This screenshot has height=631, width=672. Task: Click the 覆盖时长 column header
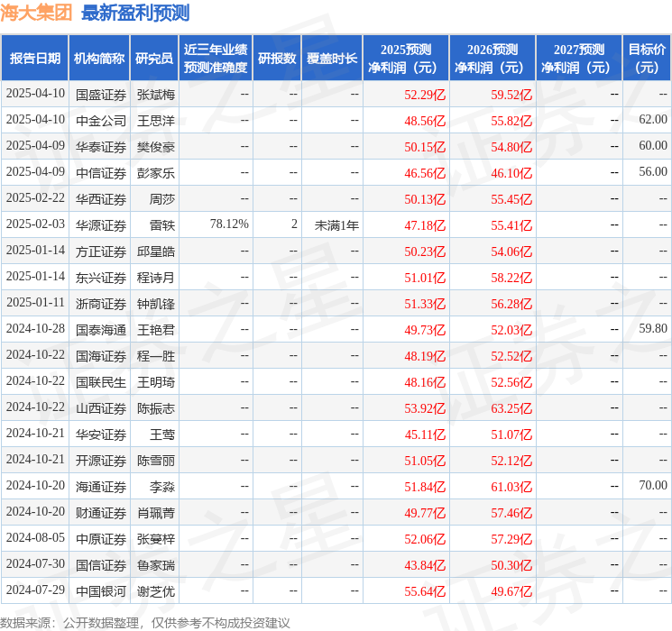pos(332,59)
